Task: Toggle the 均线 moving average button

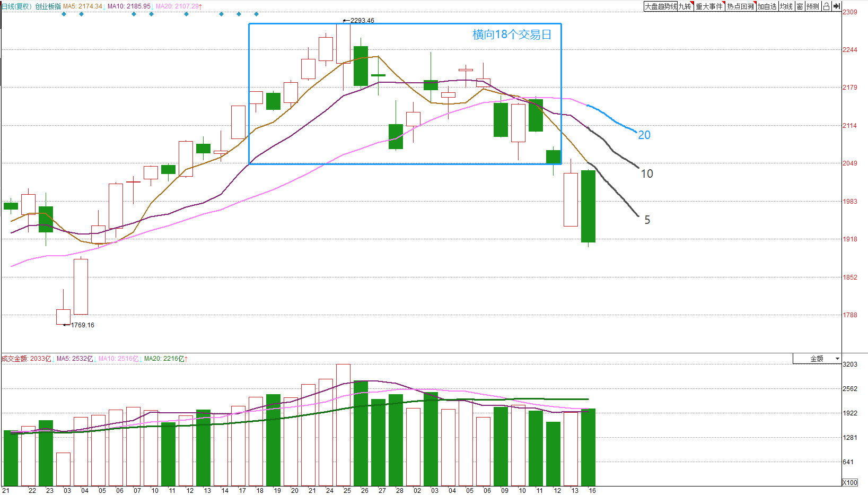Action: (786, 6)
